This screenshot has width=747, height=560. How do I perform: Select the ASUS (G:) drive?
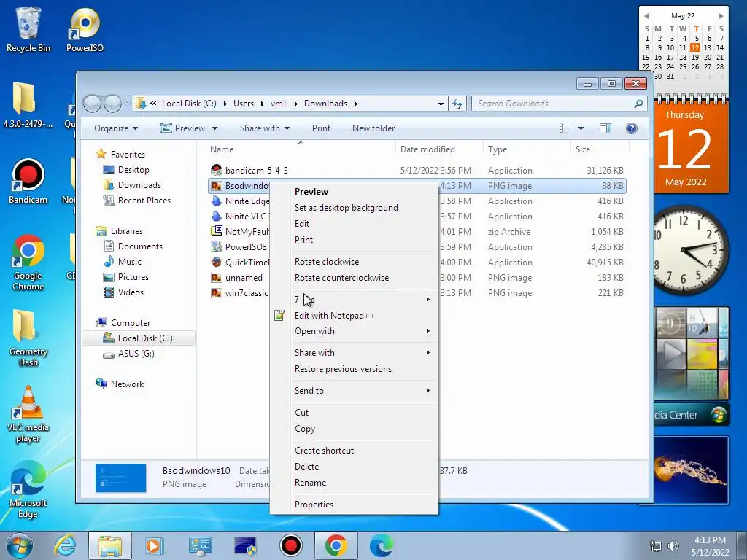[x=136, y=354]
